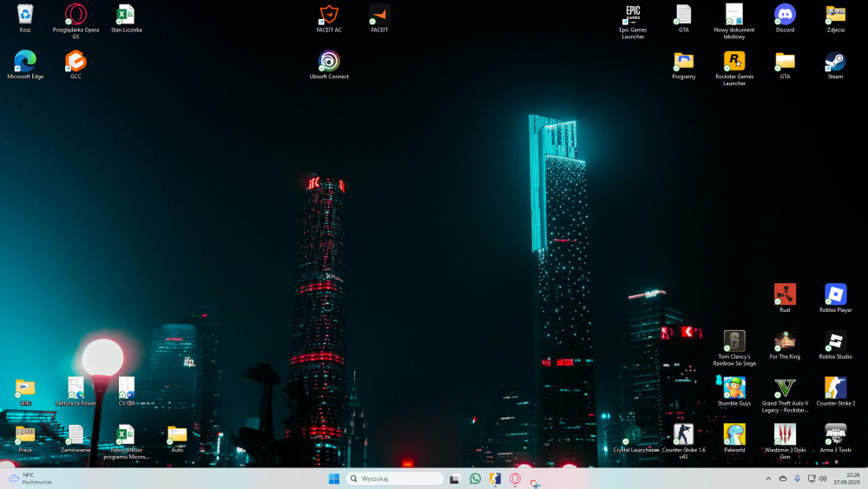
Task: Select the Palworld desktop icon
Action: click(x=734, y=439)
